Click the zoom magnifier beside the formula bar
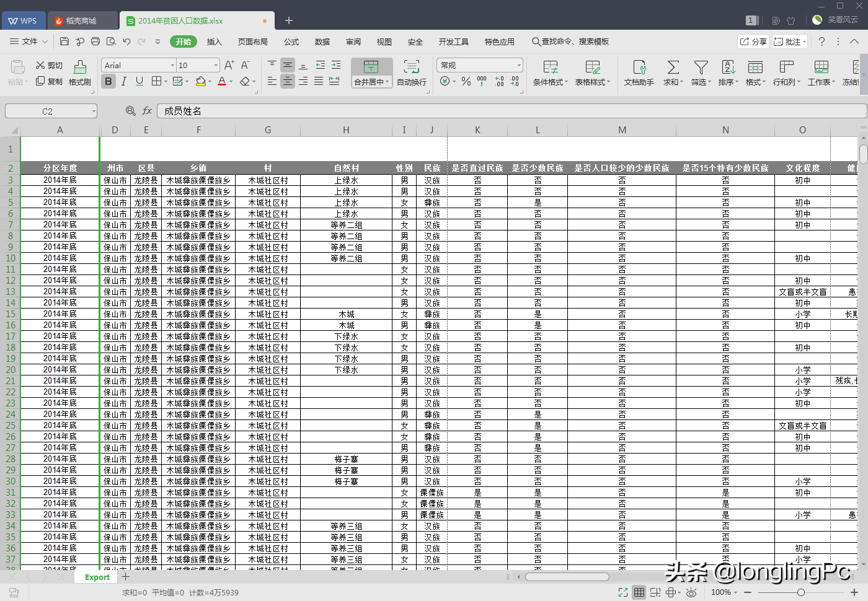The image size is (868, 601). click(131, 111)
